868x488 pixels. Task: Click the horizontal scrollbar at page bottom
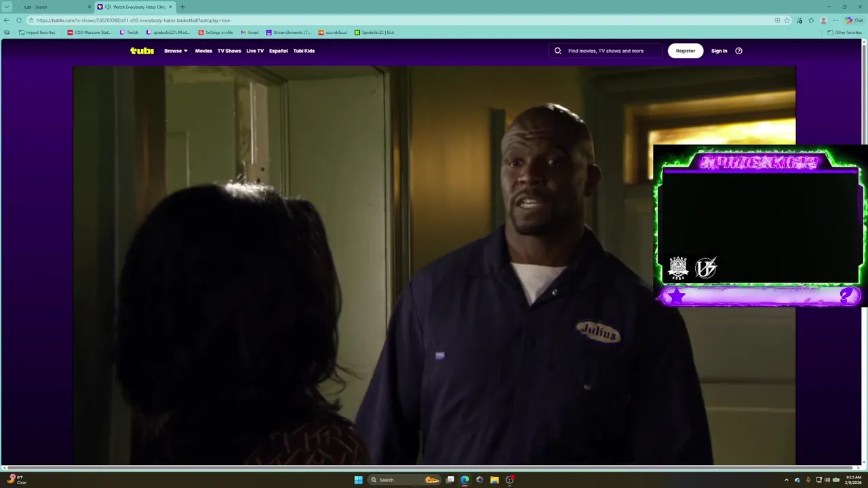tap(430, 468)
